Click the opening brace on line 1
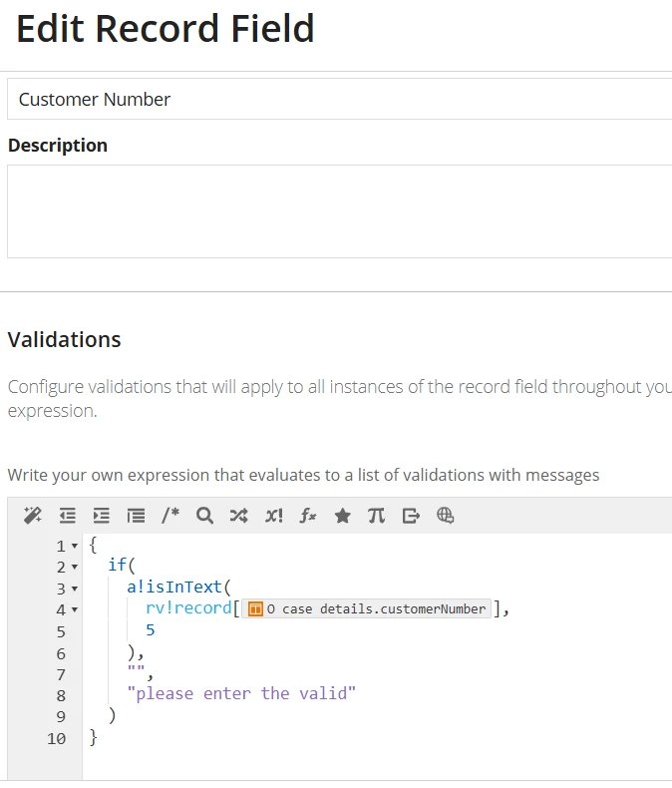The image size is (672, 788). (93, 545)
